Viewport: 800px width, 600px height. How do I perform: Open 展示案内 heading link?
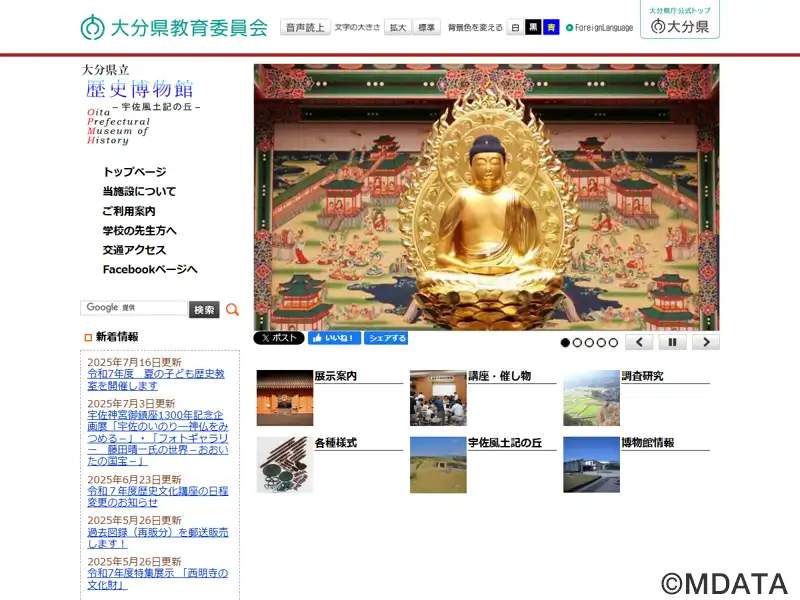click(336, 376)
